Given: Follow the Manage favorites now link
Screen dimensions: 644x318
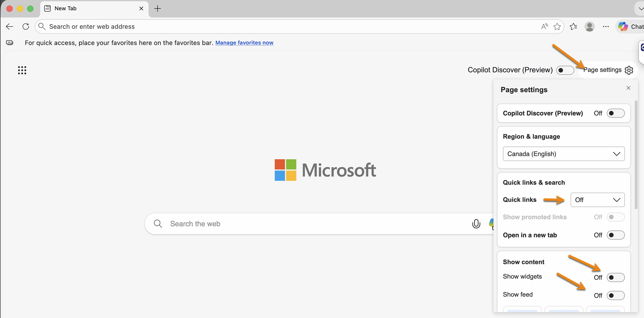Looking at the screenshot, I should 244,43.
